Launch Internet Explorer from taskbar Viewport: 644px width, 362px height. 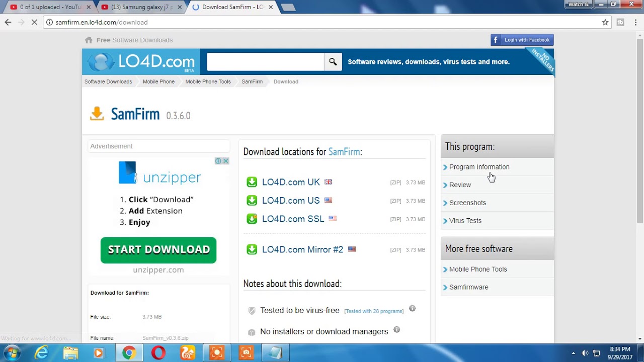41,353
